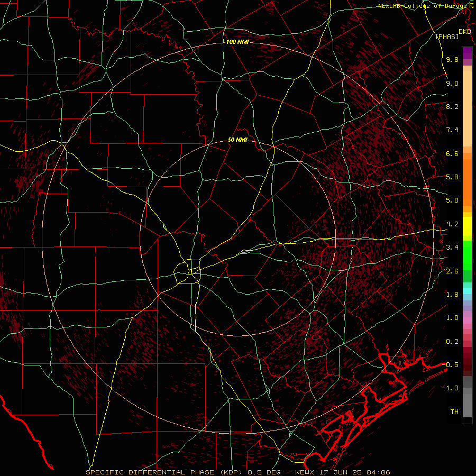The width and height of the screenshot is (476, 476).
Task: Click the 1.8 value on color scale
Action: coord(452,295)
